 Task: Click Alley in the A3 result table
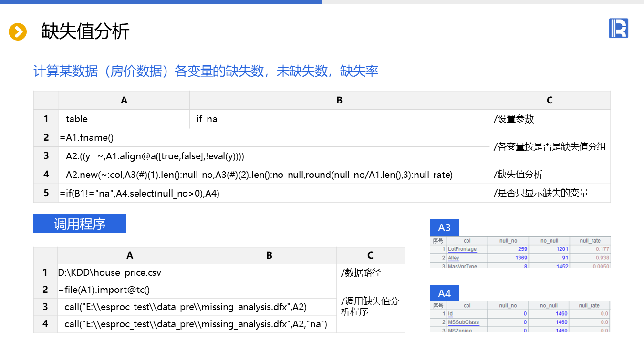tap(454, 258)
